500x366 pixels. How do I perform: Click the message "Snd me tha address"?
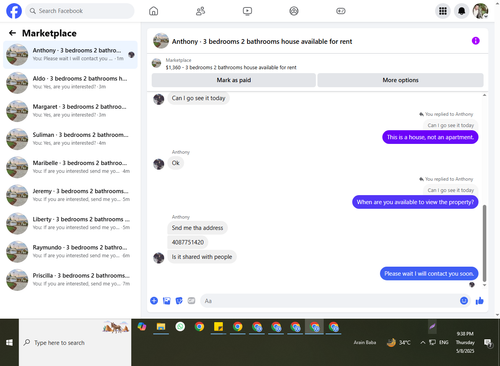point(197,228)
